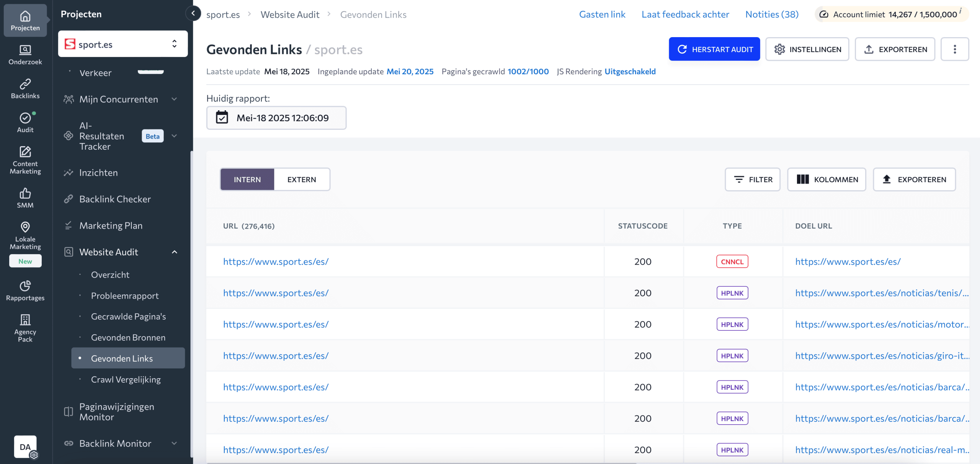Viewport: 980px width, 464px height.
Task: Click the three-dot more options button
Action: tap(955, 49)
